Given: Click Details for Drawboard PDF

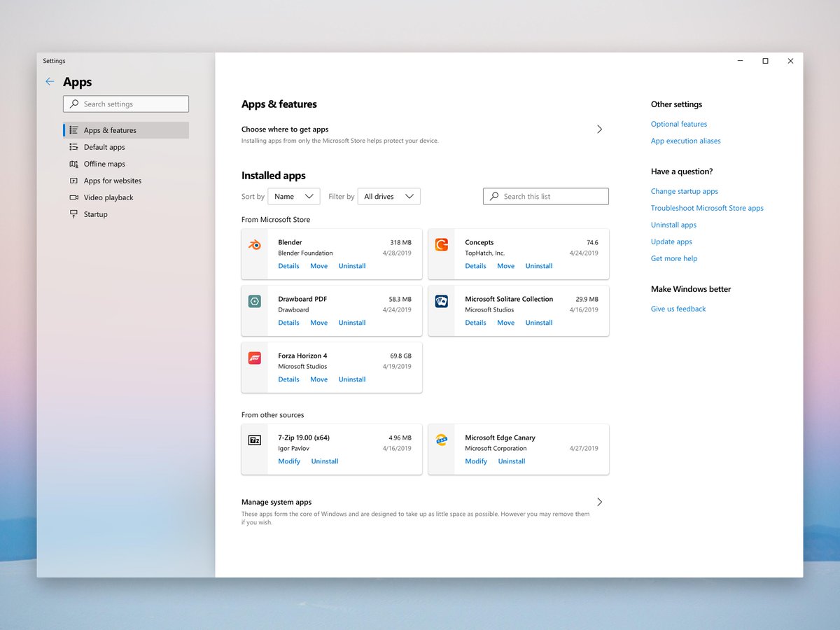Looking at the screenshot, I should 288,323.
